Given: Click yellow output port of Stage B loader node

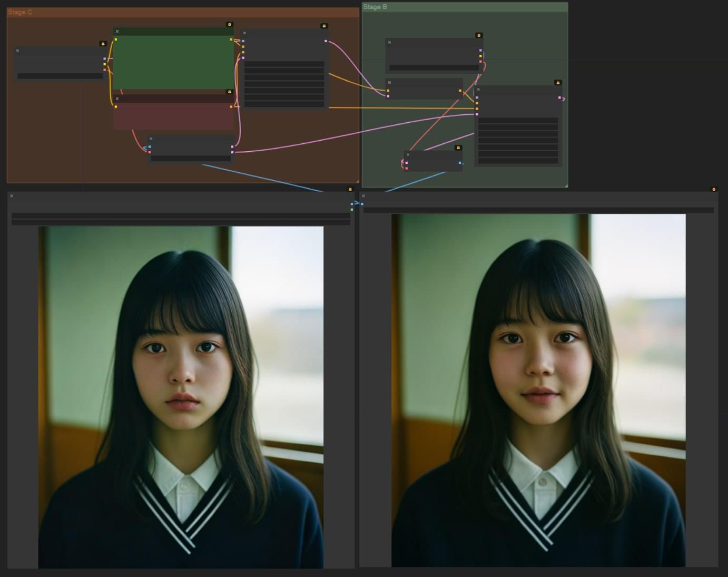Looking at the screenshot, I should [480, 56].
